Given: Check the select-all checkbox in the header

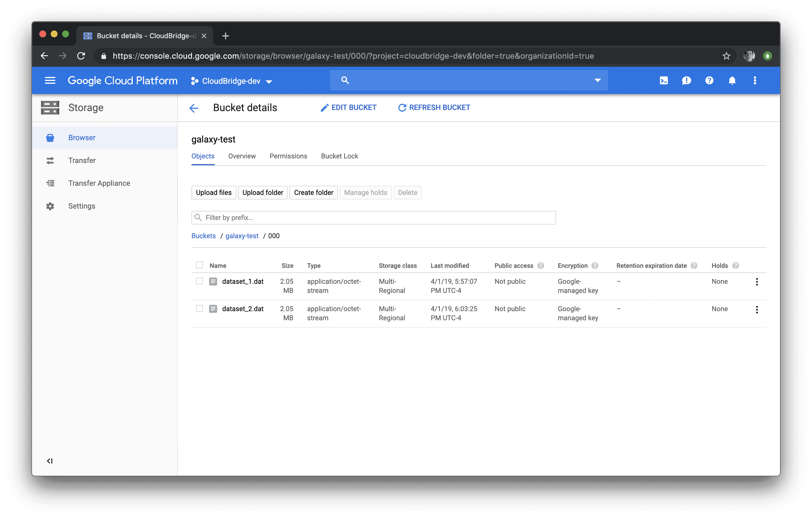Looking at the screenshot, I should [199, 265].
